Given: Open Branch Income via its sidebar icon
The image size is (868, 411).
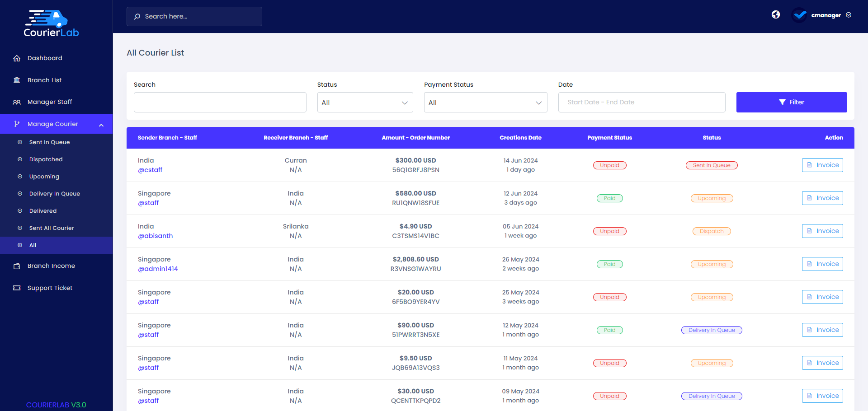Looking at the screenshot, I should tap(17, 266).
